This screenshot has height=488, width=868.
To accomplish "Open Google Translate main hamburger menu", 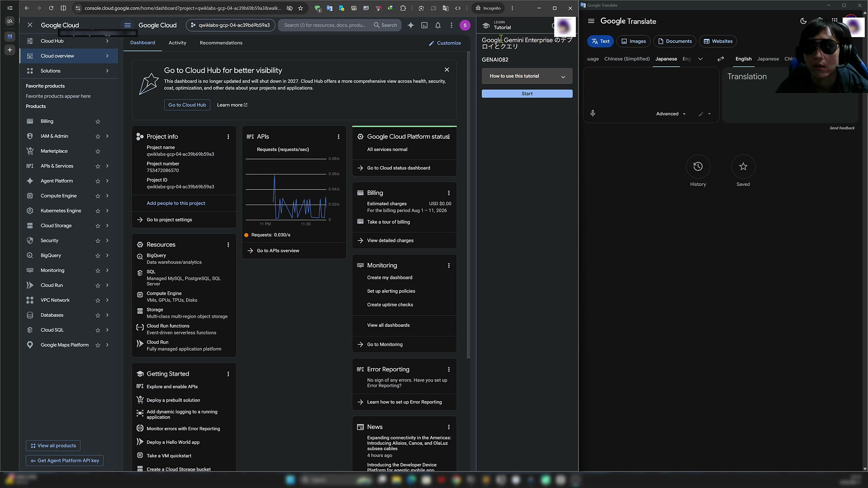I will click(591, 21).
